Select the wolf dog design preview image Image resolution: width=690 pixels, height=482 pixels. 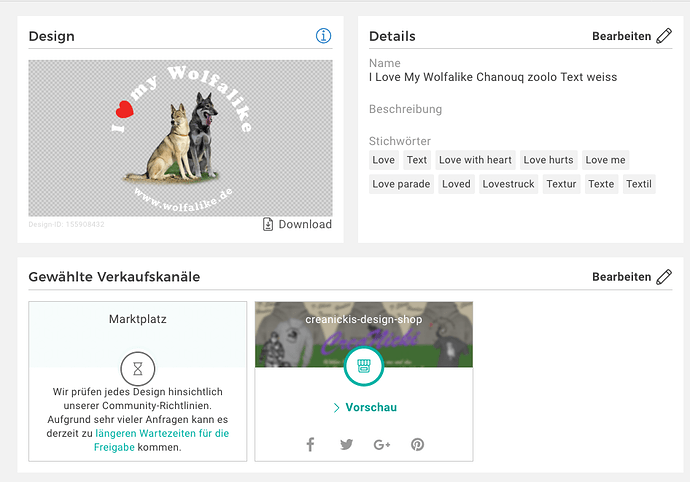[180, 137]
